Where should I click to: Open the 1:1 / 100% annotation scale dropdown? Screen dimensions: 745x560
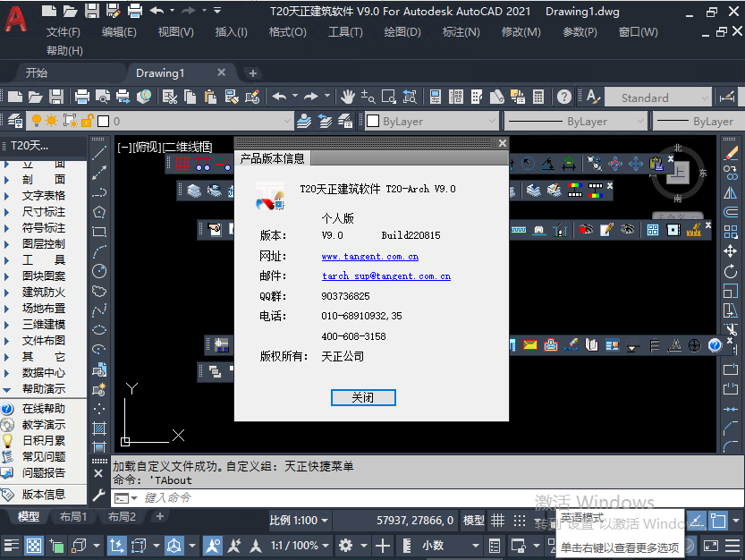tap(300, 546)
